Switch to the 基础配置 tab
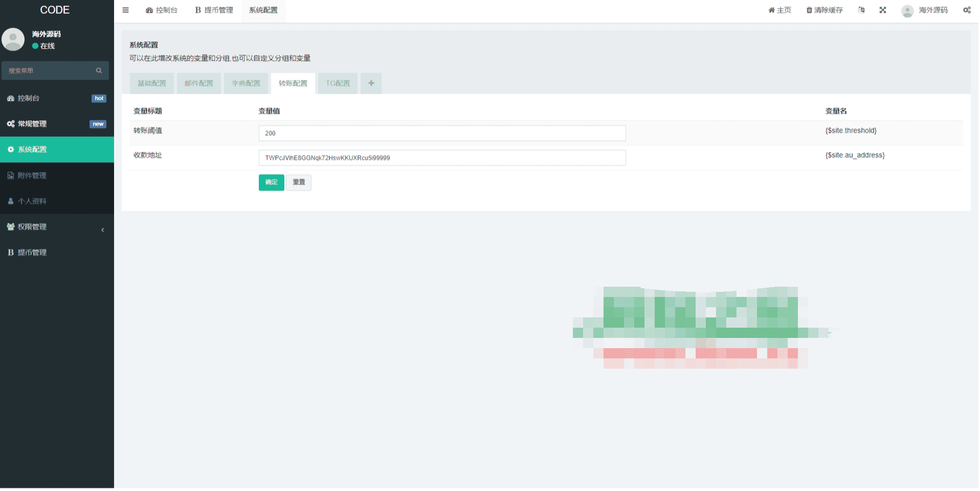Viewport: 980px width, 491px height. (152, 83)
